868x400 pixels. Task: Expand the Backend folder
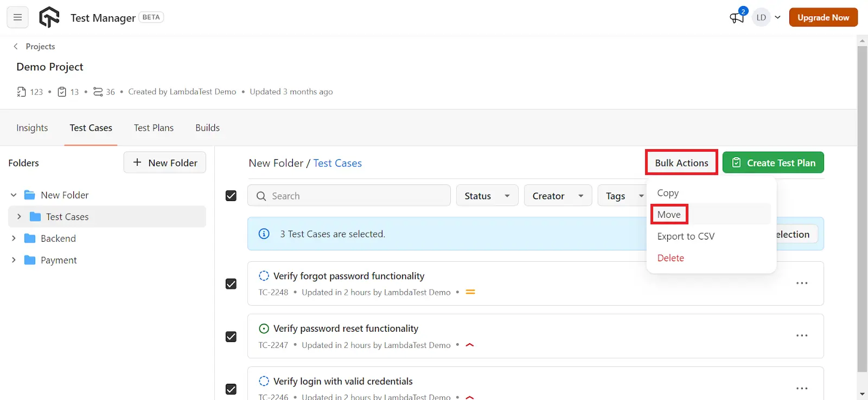pyautogui.click(x=14, y=238)
